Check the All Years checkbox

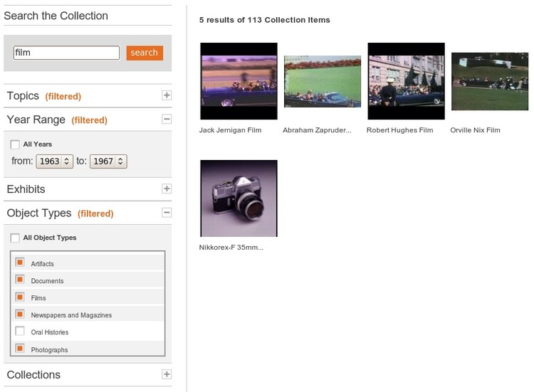point(15,144)
